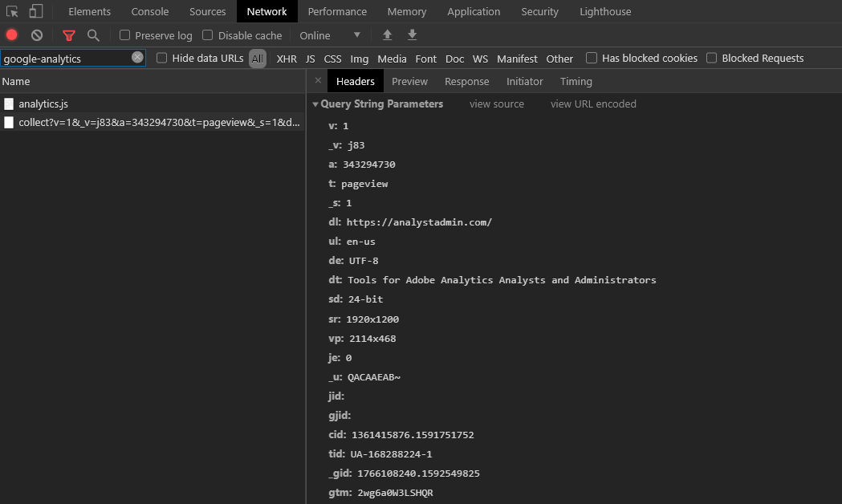Viewport: 842px width, 504px height.
Task: Click the inspect element picker icon
Action: pos(13,11)
